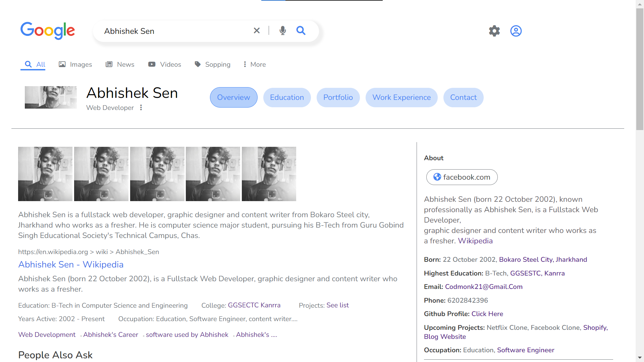Open the Sopping tab
This screenshot has width=644, height=362.
pos(212,64)
